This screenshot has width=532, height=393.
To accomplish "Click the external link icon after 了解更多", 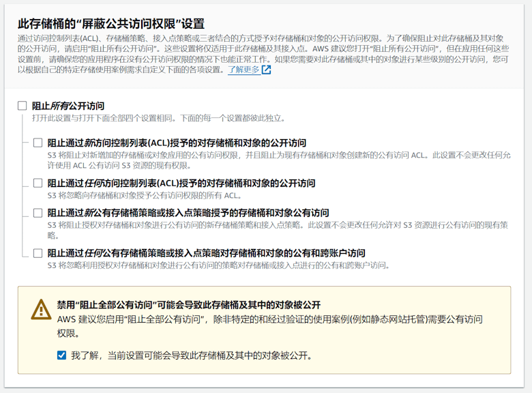I will (x=266, y=70).
